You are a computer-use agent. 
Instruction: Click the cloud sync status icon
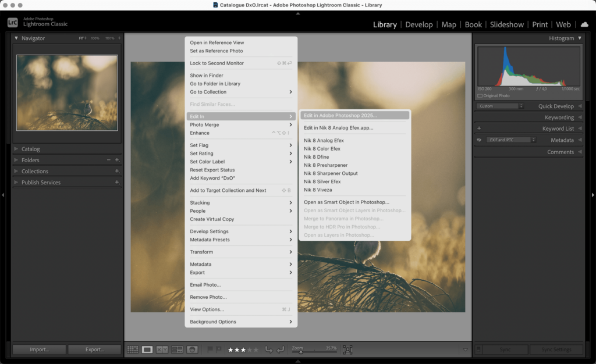[584, 24]
